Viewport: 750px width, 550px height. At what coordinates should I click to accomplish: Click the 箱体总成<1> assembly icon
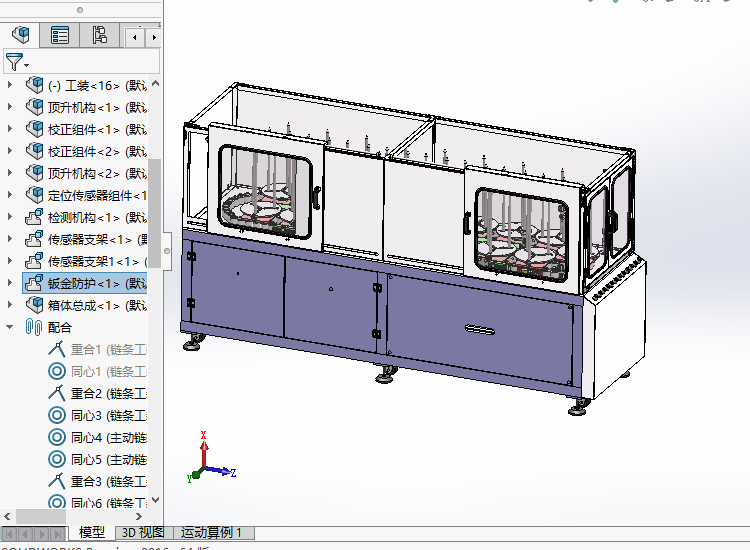coord(34,305)
